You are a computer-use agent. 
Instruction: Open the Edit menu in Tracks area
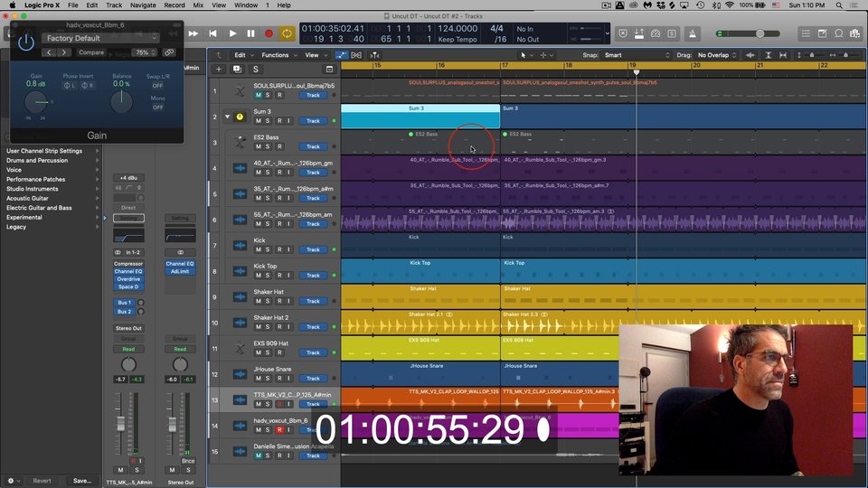click(x=243, y=55)
